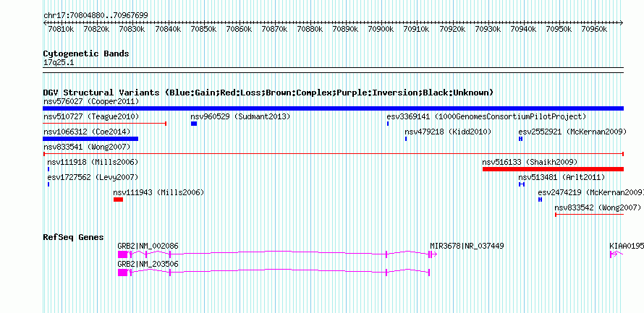
Task: Click the nsv516133 (Shaikh2009) text label
Action: pyautogui.click(x=530, y=162)
